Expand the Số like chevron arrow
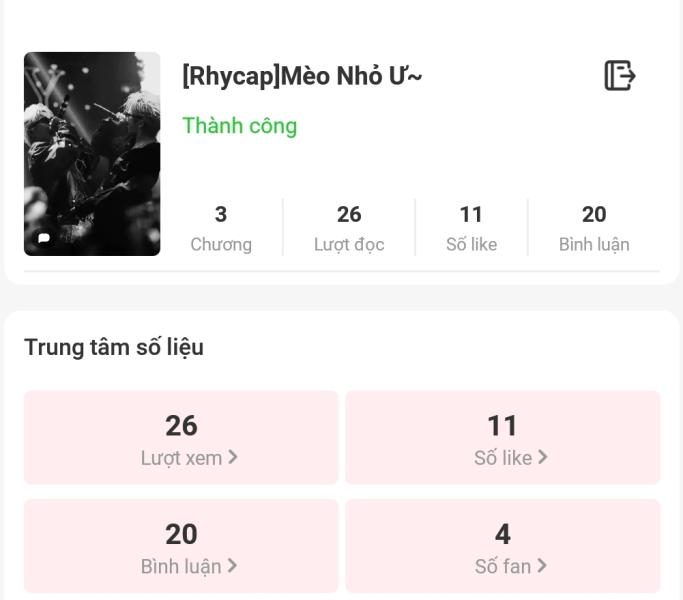Image resolution: width=683 pixels, height=600 pixels. pyautogui.click(x=542, y=457)
